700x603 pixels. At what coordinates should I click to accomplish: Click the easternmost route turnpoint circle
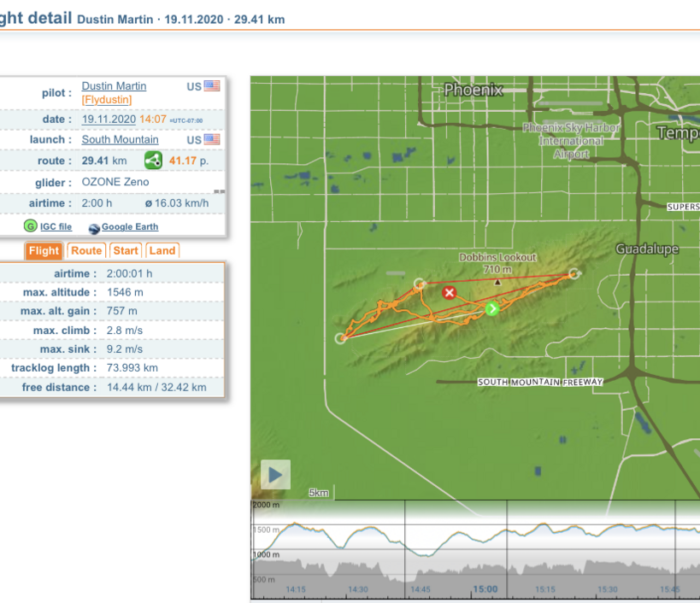[x=574, y=273]
